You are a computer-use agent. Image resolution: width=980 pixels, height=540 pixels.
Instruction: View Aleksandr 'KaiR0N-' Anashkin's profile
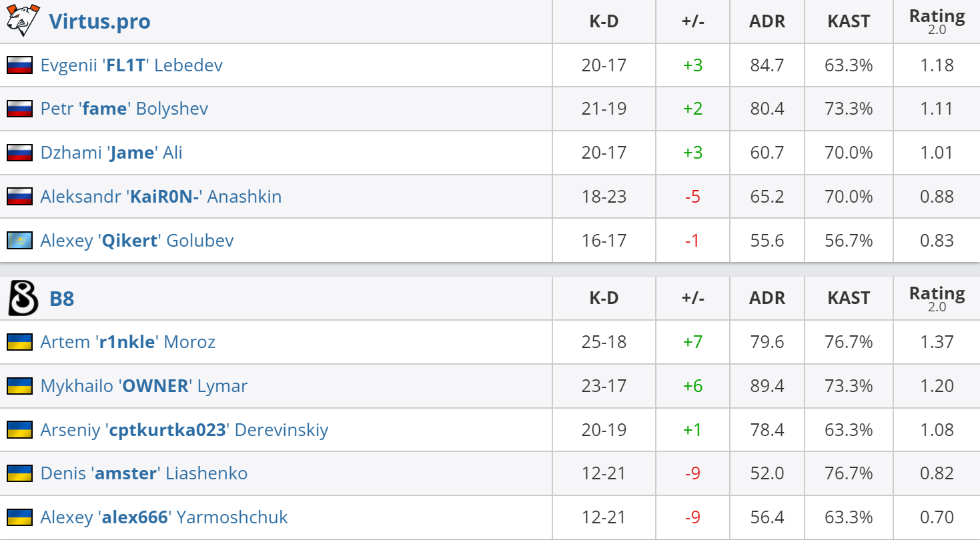(x=161, y=197)
